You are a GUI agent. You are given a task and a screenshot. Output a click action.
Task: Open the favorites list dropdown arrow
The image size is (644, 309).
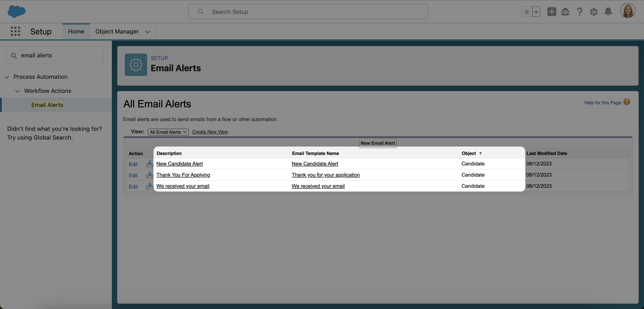536,12
